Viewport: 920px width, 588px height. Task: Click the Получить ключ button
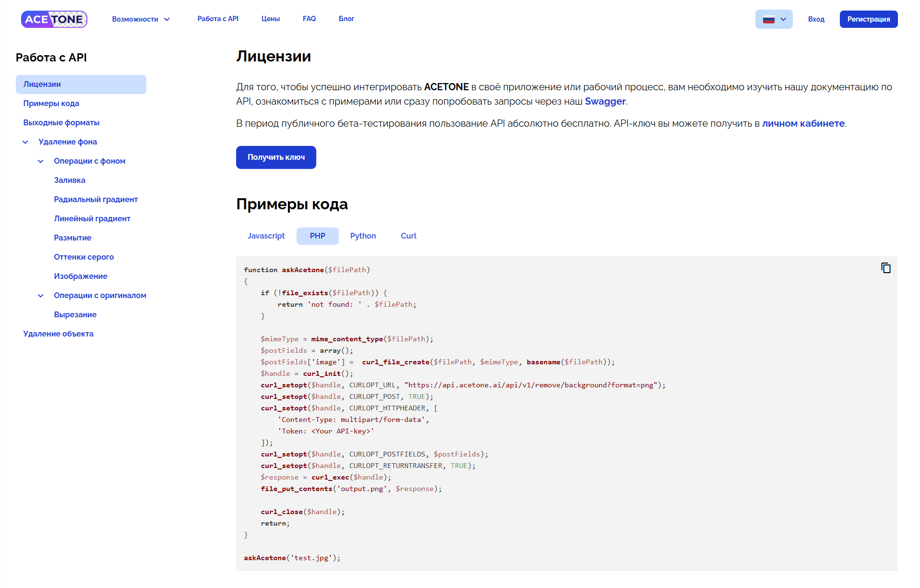click(x=276, y=157)
